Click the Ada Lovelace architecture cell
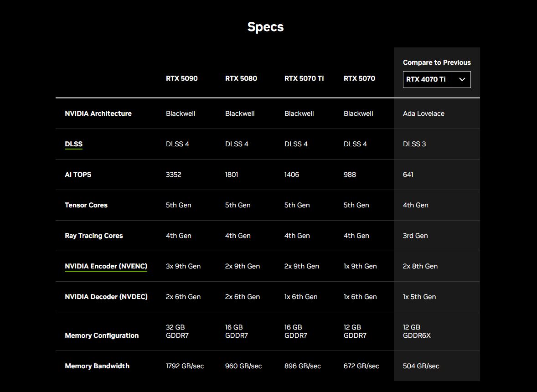Screen dimensions: 537x392 tap(423, 113)
